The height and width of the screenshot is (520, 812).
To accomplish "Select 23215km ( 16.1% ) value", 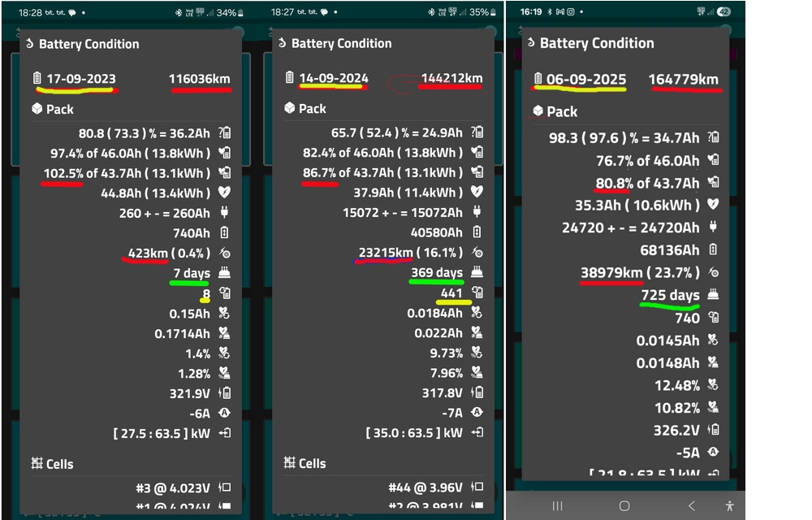I will point(411,252).
